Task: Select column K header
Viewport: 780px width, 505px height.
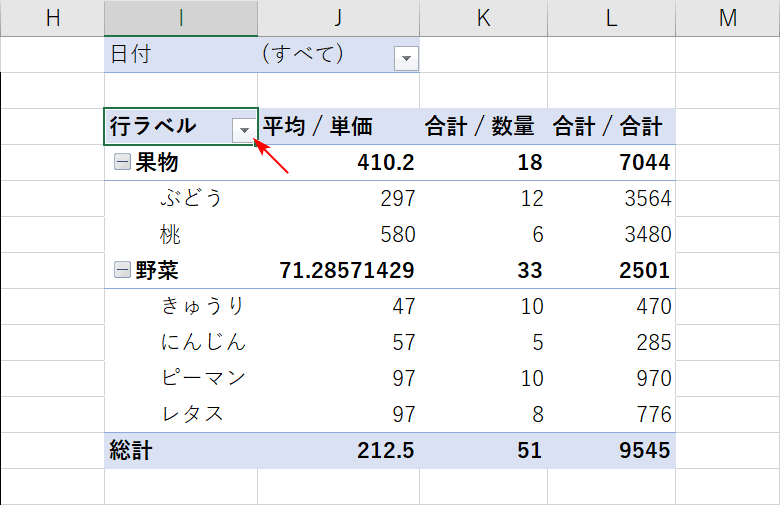Action: tap(483, 18)
